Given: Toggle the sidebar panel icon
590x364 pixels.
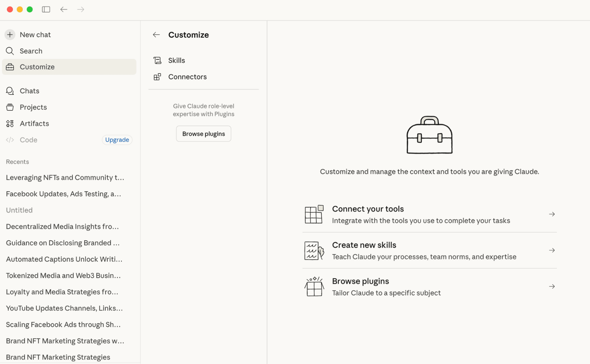Looking at the screenshot, I should pyautogui.click(x=46, y=9).
